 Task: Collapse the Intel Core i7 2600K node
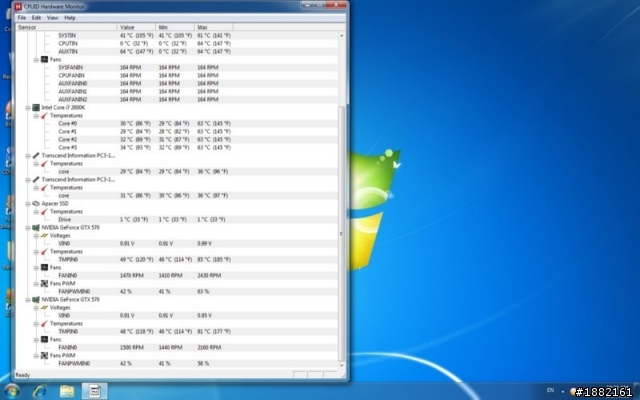(28, 108)
